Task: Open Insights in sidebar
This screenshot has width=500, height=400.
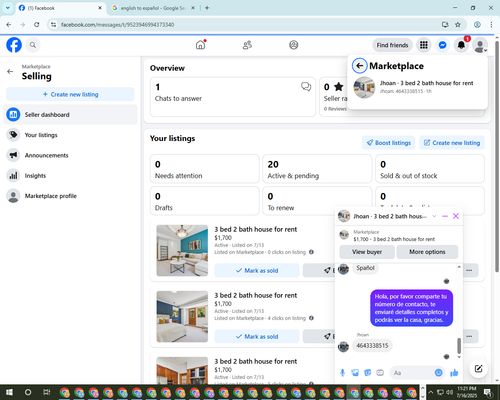Action: (70, 176)
